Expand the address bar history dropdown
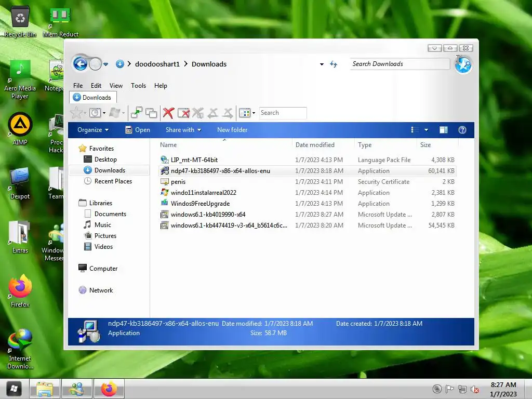This screenshot has height=399, width=532. (x=322, y=64)
